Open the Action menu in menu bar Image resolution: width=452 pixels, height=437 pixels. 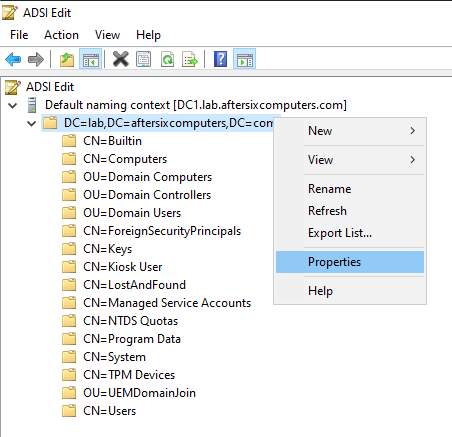tap(61, 35)
